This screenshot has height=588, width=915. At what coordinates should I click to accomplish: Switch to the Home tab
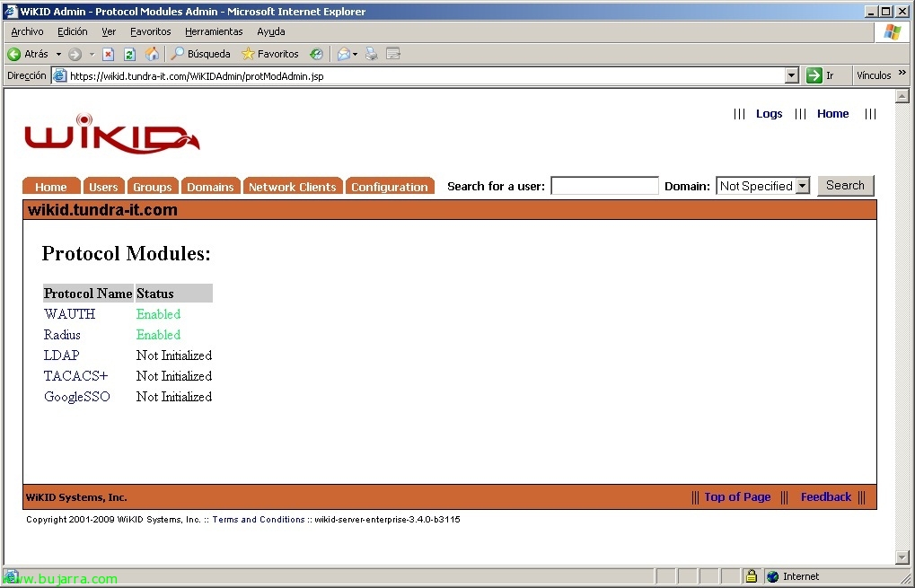tap(51, 186)
